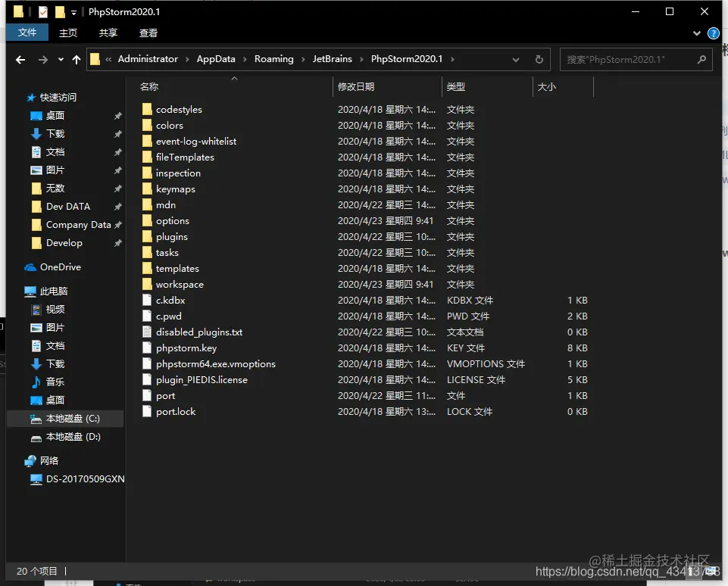Screen dimensions: 728x586
Task: Select 本地磁盘 (D:) drive
Action: point(73,437)
